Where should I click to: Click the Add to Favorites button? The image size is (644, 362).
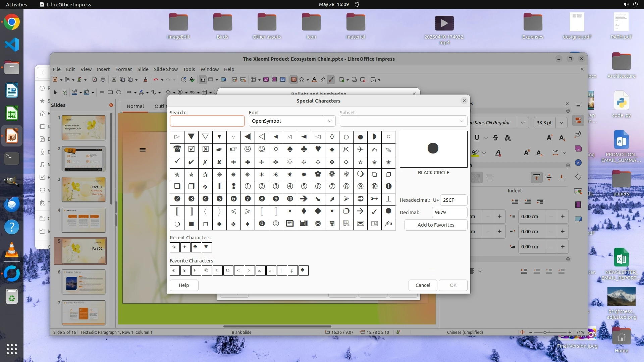[x=435, y=225]
